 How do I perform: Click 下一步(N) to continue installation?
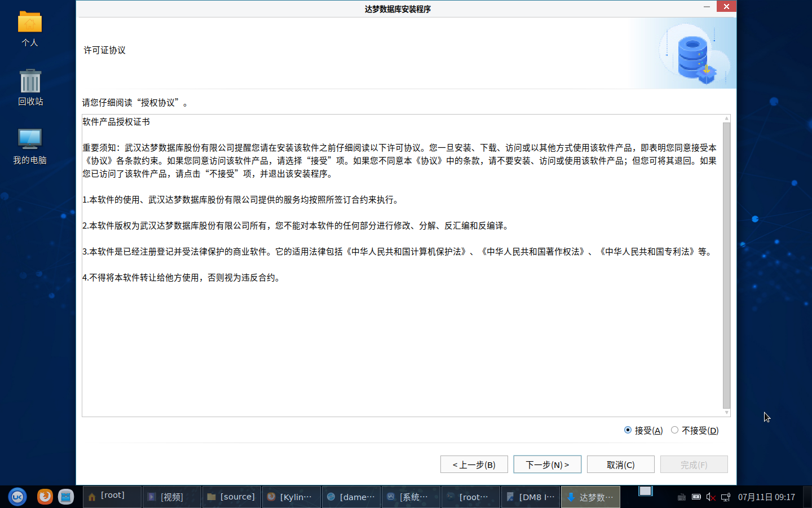pos(547,465)
